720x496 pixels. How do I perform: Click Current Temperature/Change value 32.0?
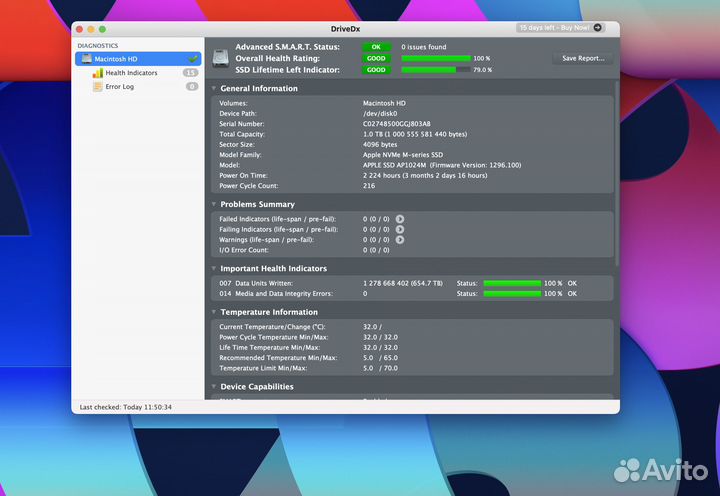tap(372, 327)
